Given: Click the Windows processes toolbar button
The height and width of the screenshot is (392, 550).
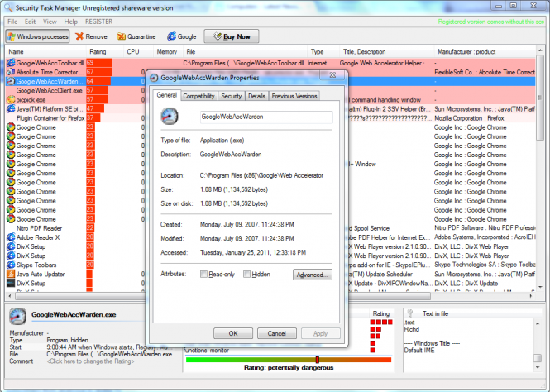Looking at the screenshot, I should pyautogui.click(x=37, y=36).
